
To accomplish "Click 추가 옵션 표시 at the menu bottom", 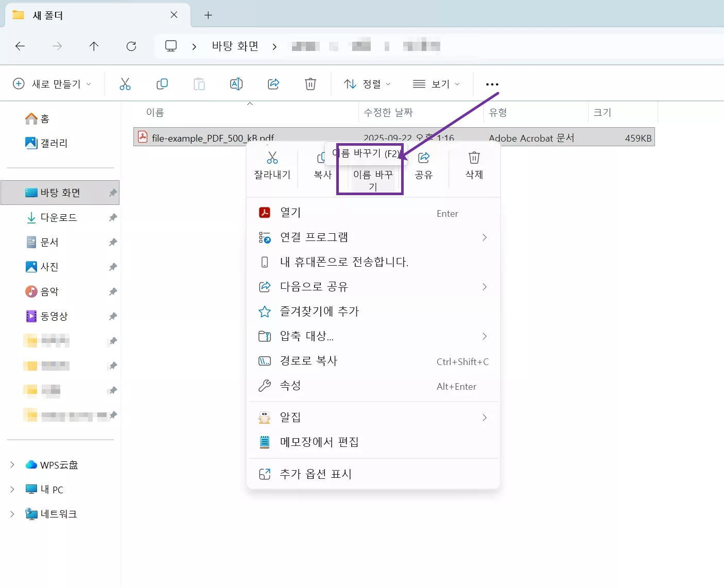I will coord(316,474).
